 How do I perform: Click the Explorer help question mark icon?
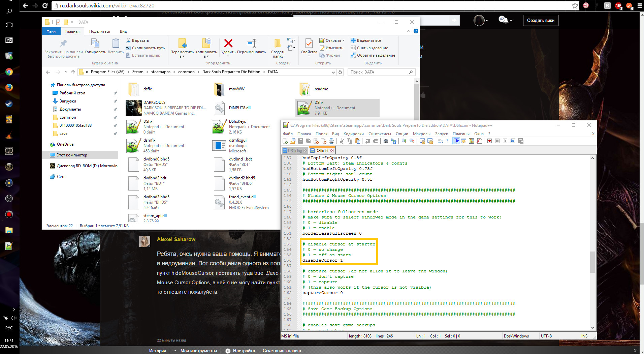(416, 31)
